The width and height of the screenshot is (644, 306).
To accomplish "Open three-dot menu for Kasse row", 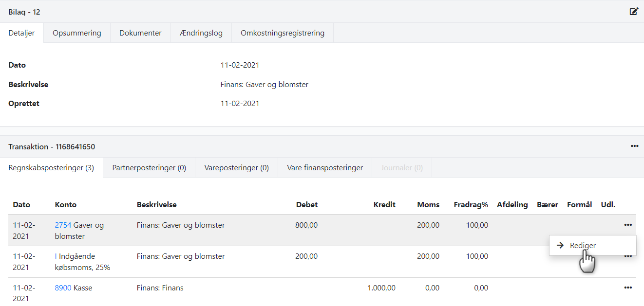I will 628,288.
